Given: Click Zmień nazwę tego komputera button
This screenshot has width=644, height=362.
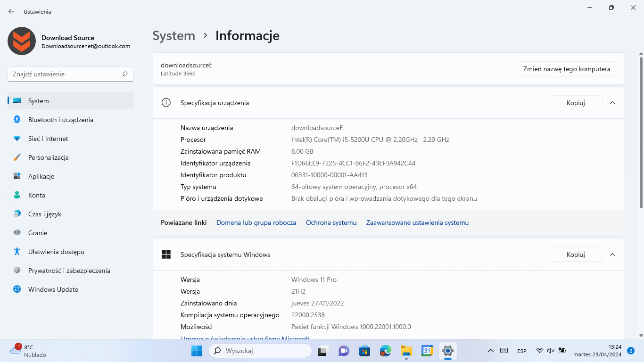Looking at the screenshot, I should point(567,69).
